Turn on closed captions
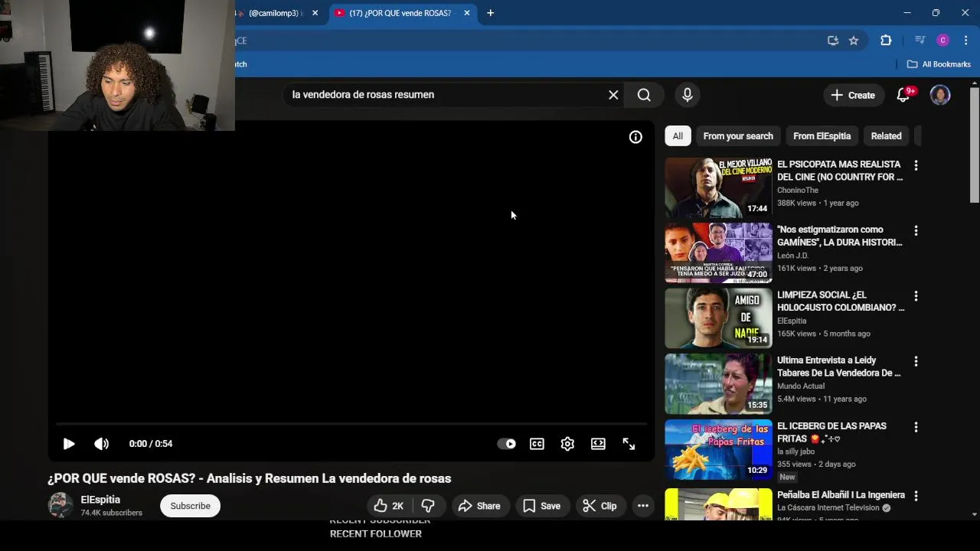 coord(537,444)
